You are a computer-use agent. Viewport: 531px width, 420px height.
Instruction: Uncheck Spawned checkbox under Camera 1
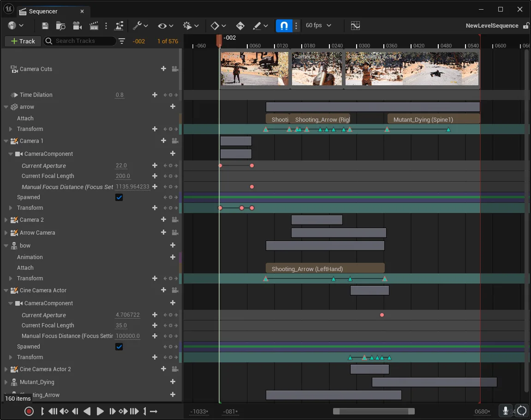(x=119, y=197)
